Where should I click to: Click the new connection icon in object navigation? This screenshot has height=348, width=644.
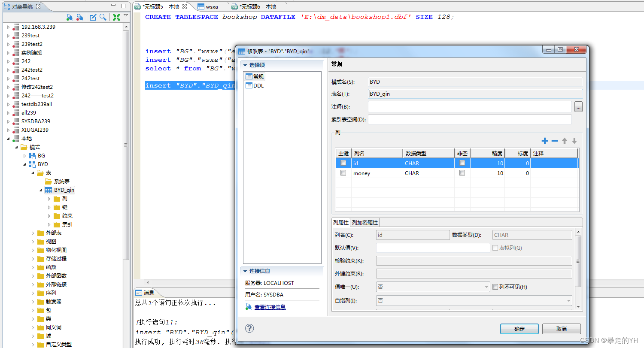pos(70,17)
